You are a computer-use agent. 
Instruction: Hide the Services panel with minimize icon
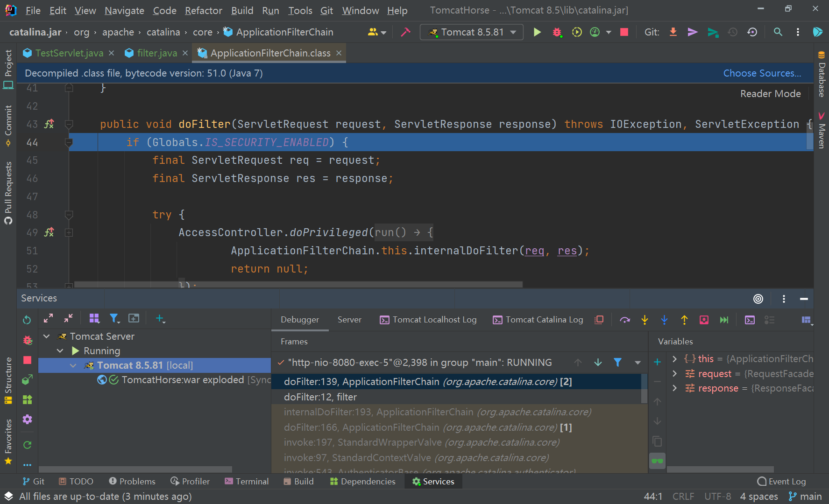[x=804, y=299]
